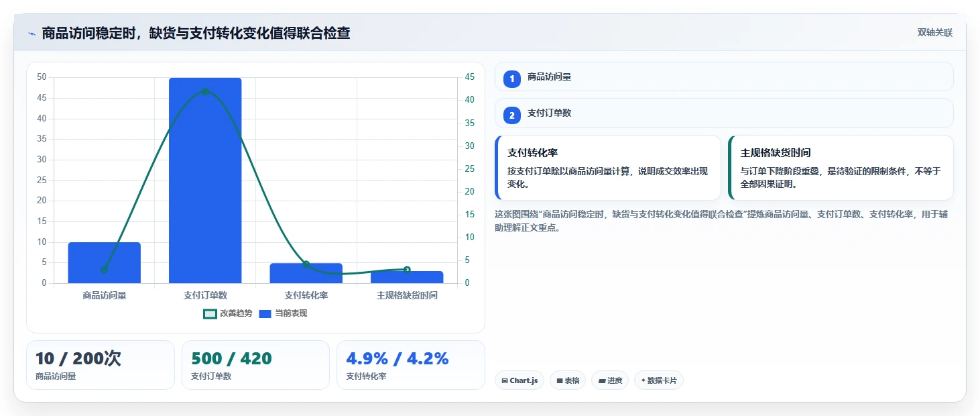Click right axis value 20

click(x=470, y=192)
